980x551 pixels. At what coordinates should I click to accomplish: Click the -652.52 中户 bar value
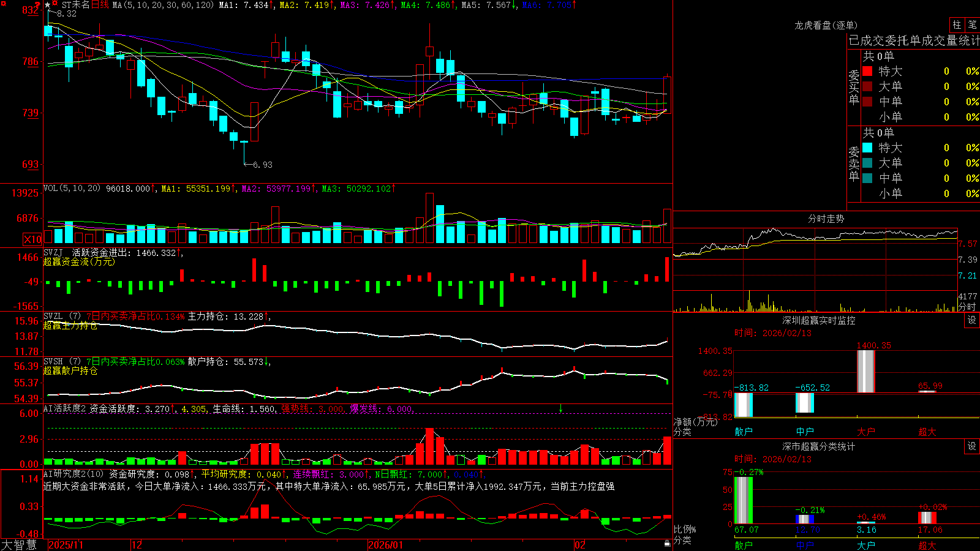tap(813, 388)
